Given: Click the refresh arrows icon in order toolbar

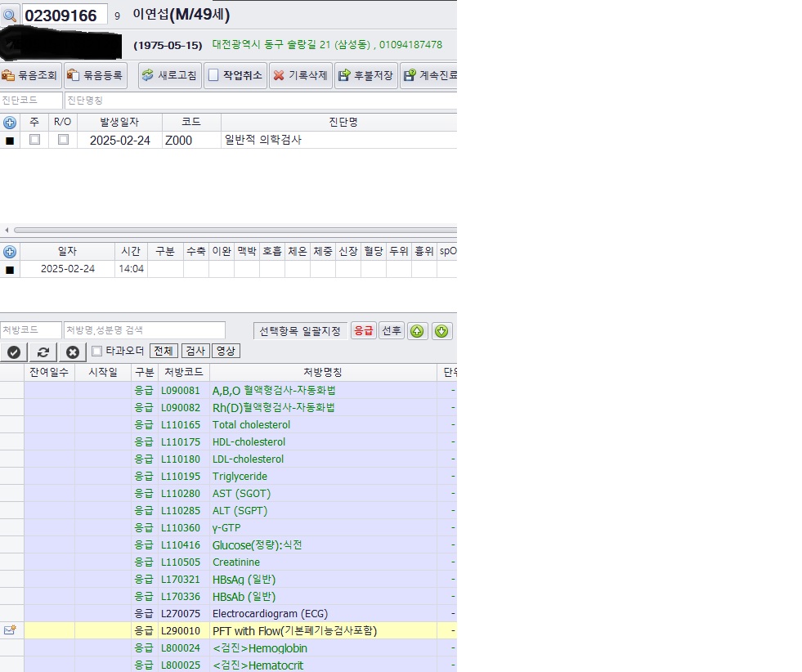Looking at the screenshot, I should tap(43, 352).
